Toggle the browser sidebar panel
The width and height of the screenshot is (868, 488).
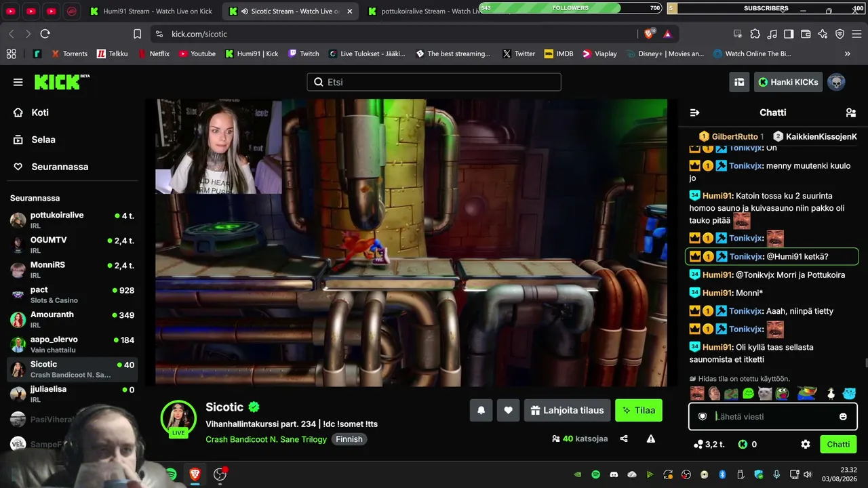point(789,34)
